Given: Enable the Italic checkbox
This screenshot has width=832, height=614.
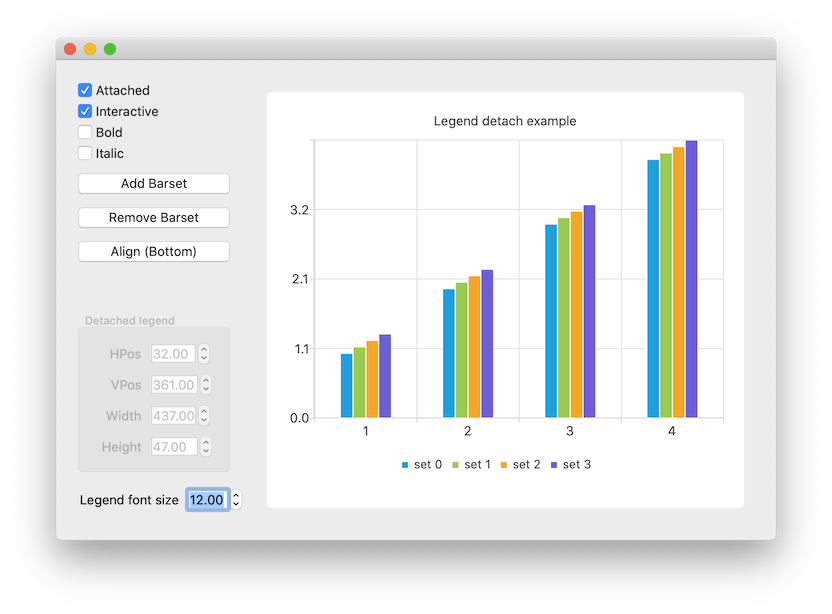Looking at the screenshot, I should coord(84,153).
